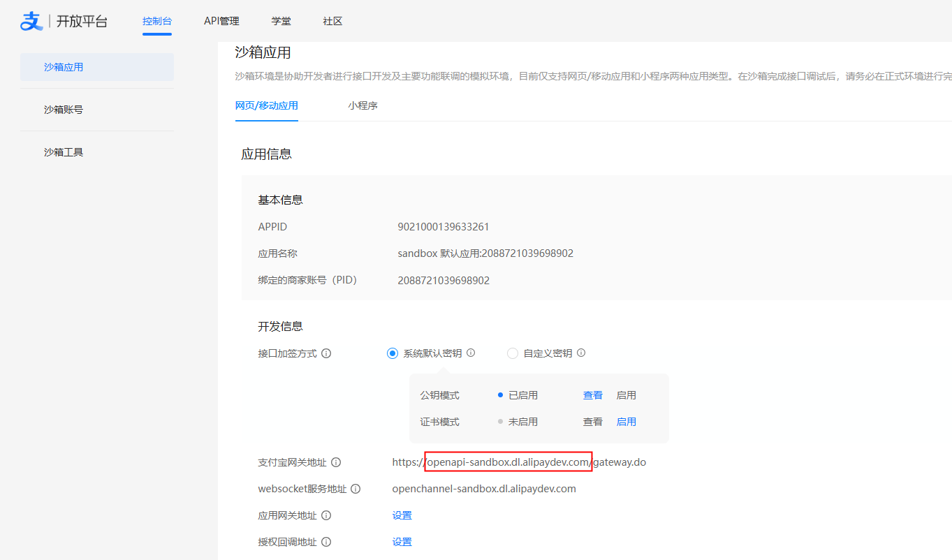The image size is (952, 560).
Task: Click info icon beside 授权回调地址
Action: pos(326,542)
